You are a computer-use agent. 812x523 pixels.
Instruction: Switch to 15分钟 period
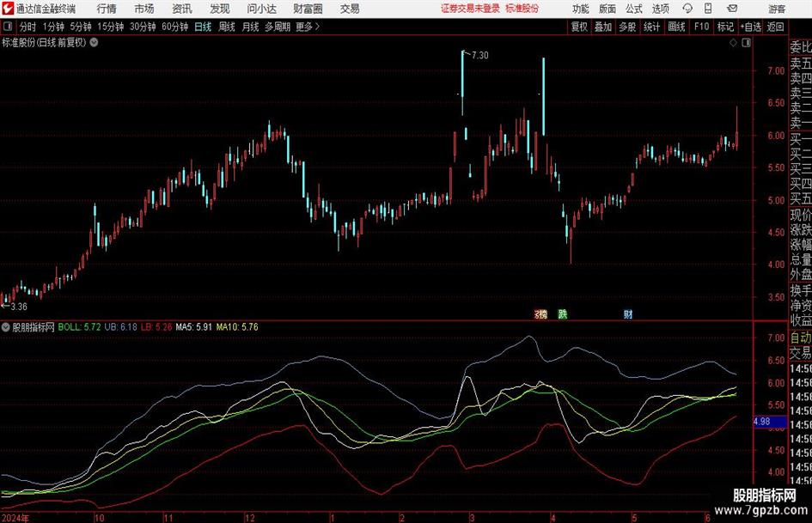pos(111,27)
